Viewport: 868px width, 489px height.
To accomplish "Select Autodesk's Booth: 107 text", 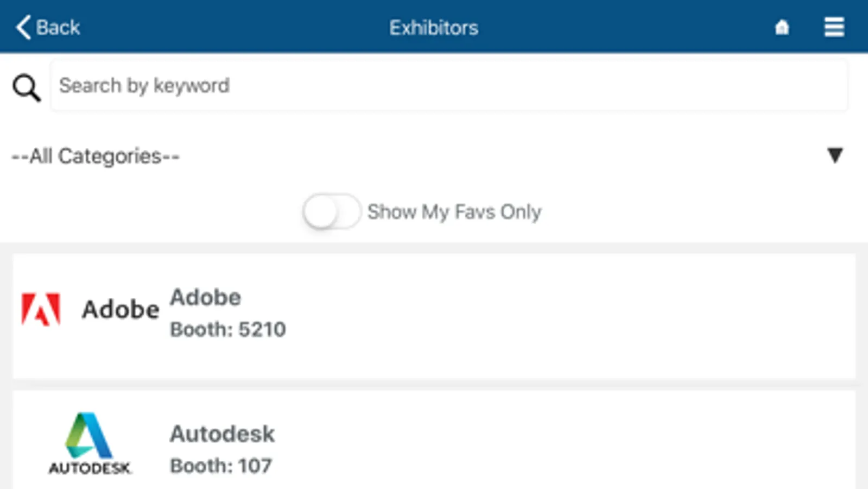I will (x=220, y=466).
